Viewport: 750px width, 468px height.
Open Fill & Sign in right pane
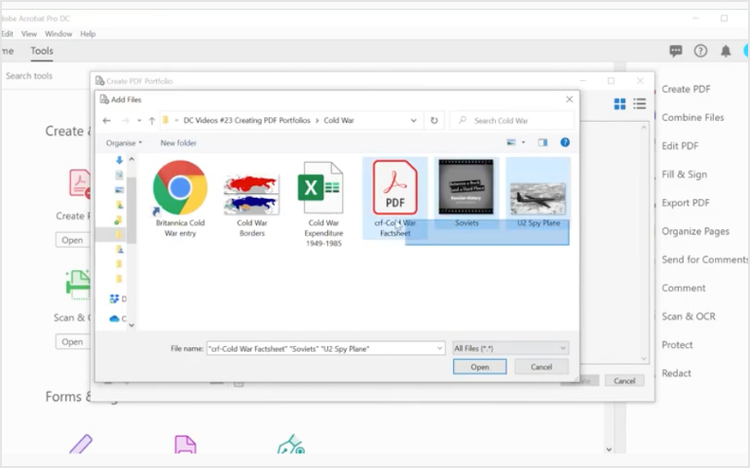[684, 175]
